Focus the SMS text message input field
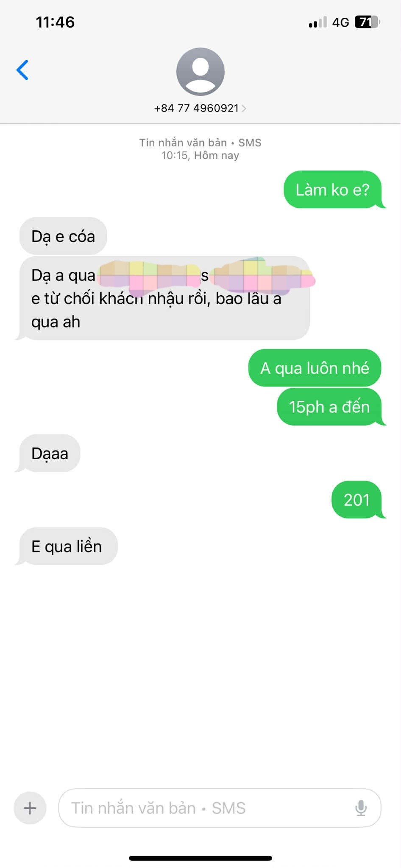Screen dimensions: 401x868 point(220,808)
